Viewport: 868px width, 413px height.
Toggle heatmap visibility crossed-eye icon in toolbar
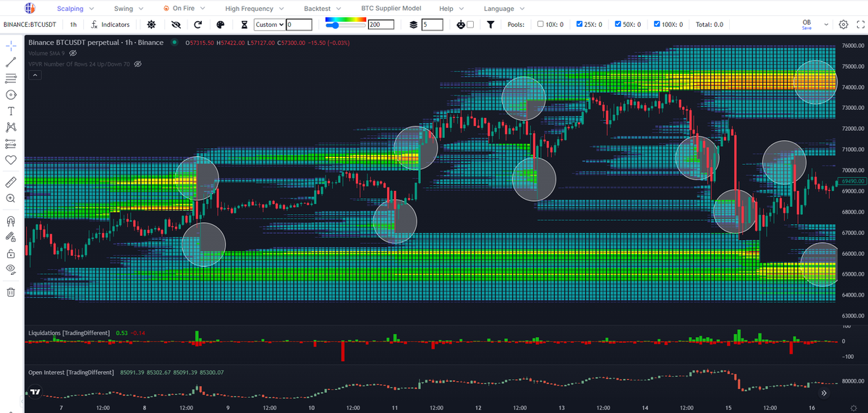174,24
